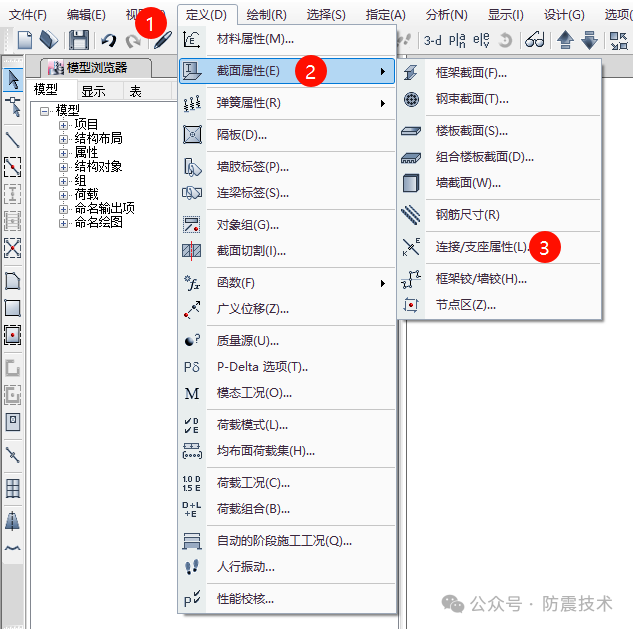This screenshot has height=629, width=633.
Task: Click the mass source 质量源 icon
Action: pos(192,341)
